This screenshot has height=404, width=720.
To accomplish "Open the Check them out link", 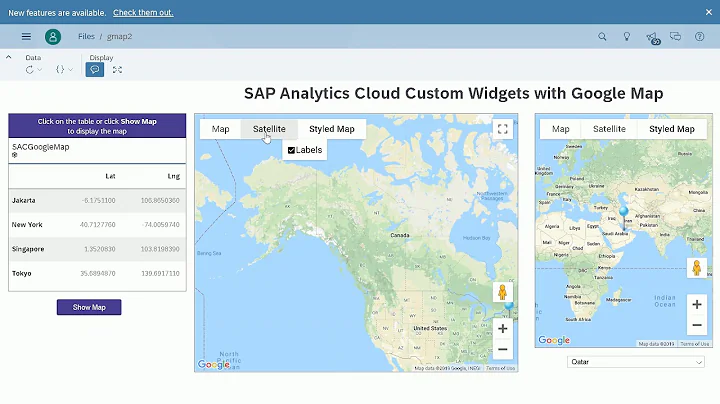I will point(143,12).
